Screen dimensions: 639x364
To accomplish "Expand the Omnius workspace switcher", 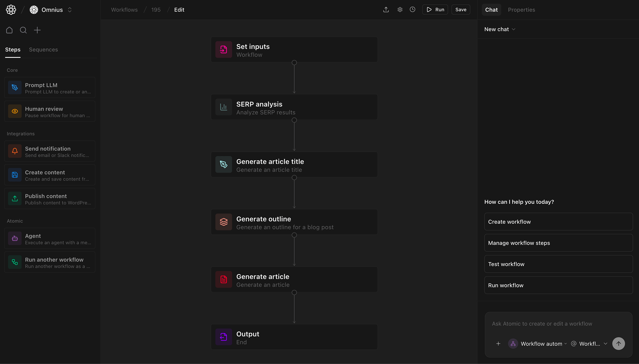I will [x=70, y=10].
